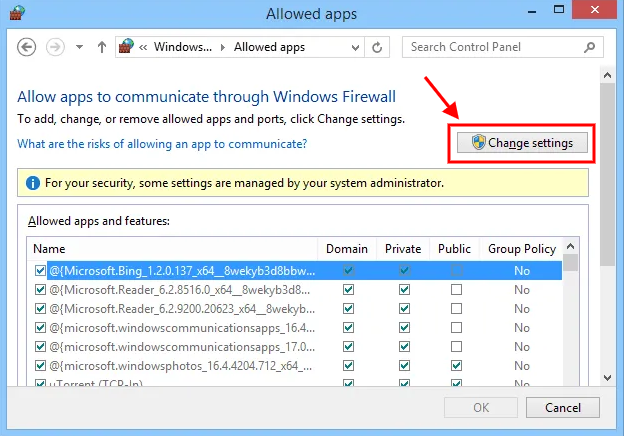Screen dimensions: 624x436
Task: Toggle Public checkbox for Microsoft.Reader_6.2.8516 row
Action: tap(456, 290)
